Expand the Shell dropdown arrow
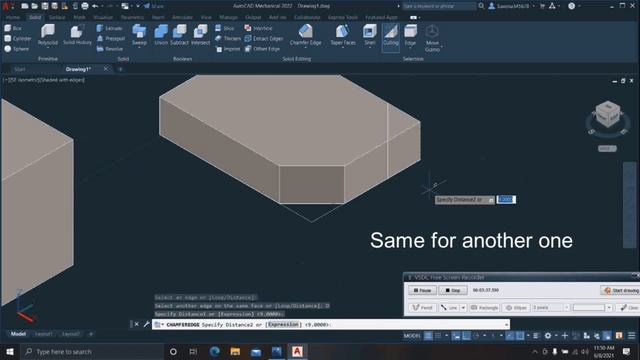 click(x=369, y=47)
